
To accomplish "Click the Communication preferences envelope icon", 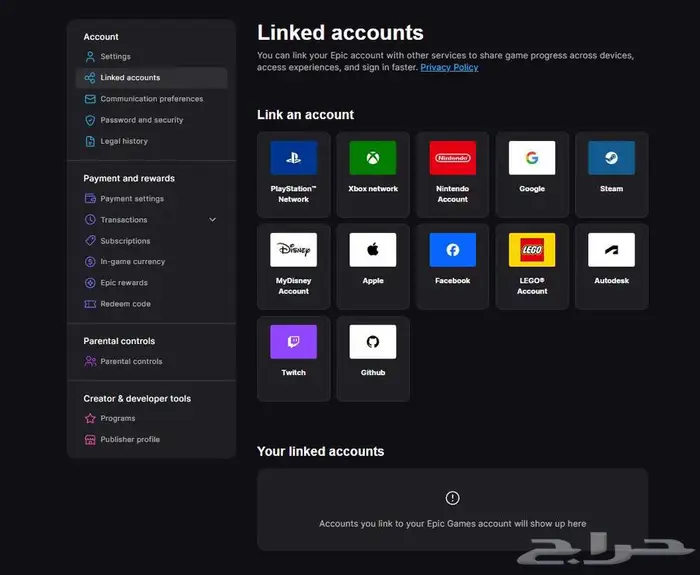I will coord(90,99).
